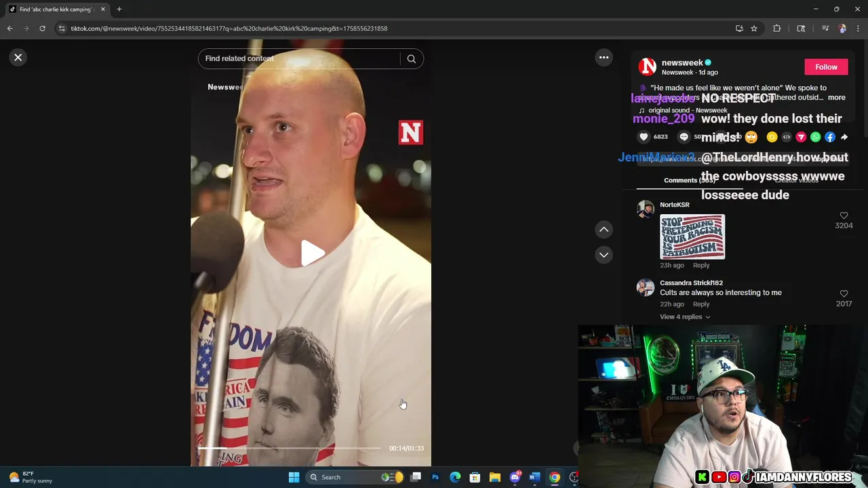Click the embed code icon
Screen dimensions: 868x488
point(787,137)
